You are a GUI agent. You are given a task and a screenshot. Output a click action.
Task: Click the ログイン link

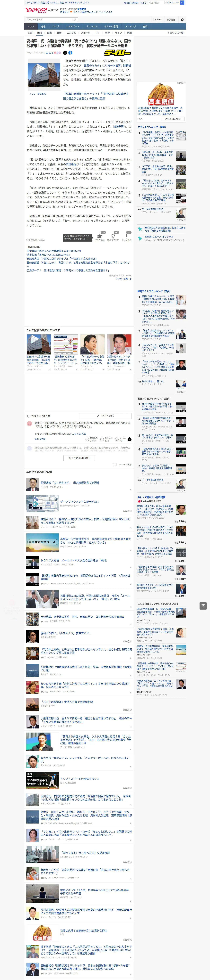64,12
